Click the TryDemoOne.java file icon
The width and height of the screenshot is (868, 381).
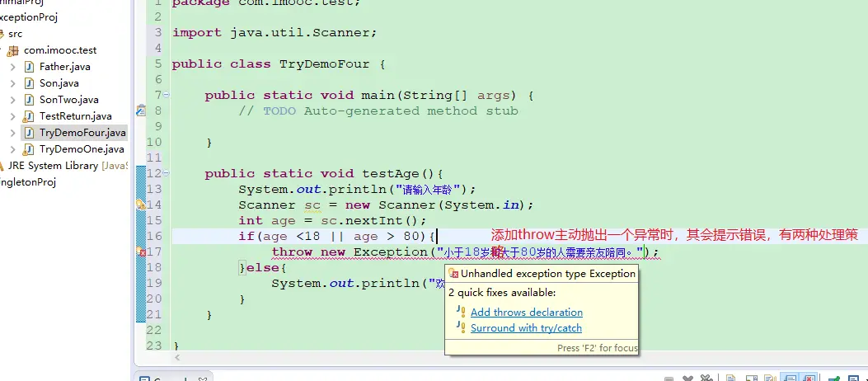28,149
